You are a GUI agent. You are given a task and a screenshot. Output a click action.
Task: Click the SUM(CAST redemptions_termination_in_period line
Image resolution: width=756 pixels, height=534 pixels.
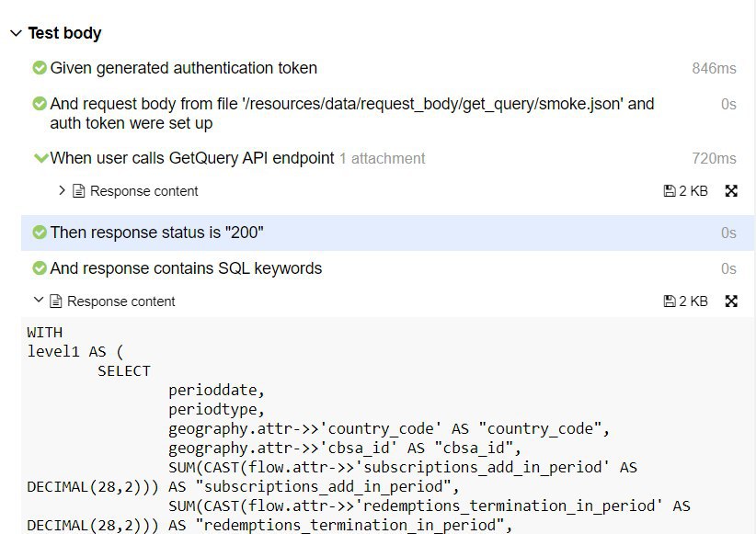pos(430,506)
